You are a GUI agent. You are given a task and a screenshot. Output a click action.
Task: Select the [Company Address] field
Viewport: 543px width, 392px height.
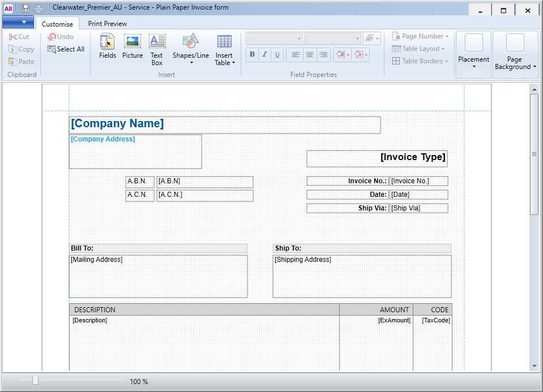tap(135, 152)
